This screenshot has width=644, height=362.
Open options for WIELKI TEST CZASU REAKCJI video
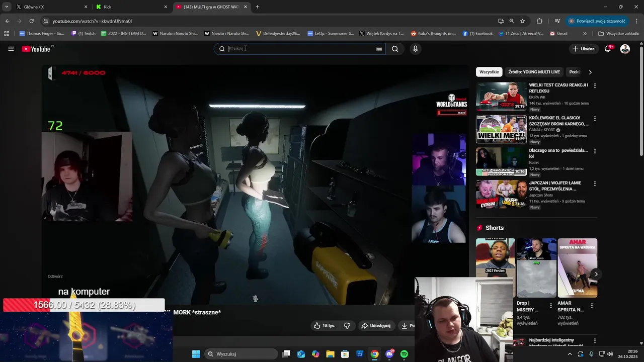(x=595, y=86)
